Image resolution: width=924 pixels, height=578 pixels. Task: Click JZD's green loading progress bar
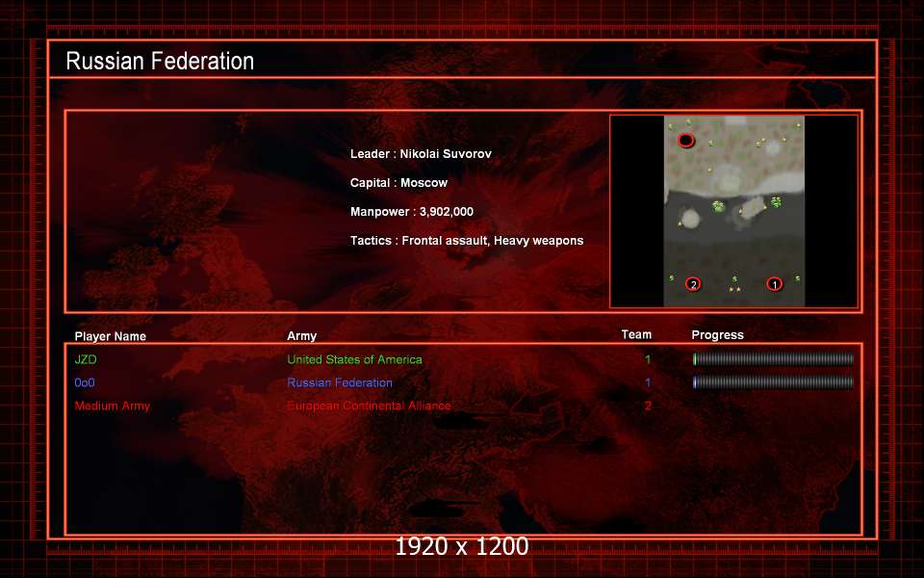773,359
